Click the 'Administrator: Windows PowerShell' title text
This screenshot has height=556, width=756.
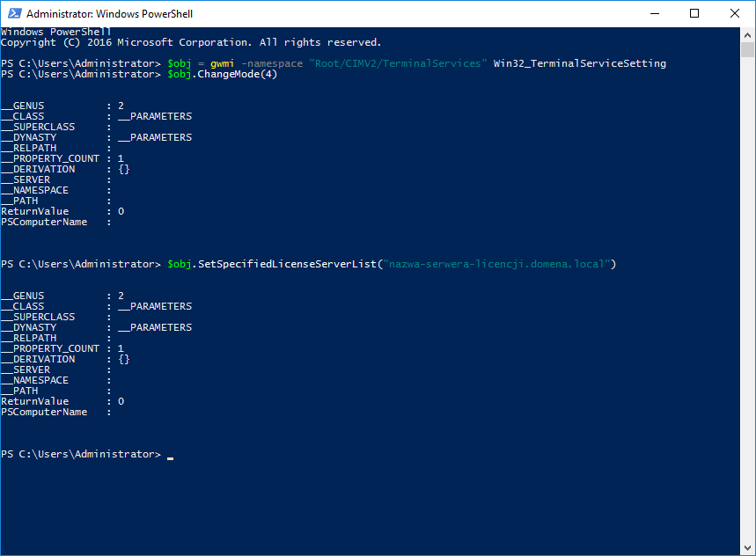click(x=109, y=14)
